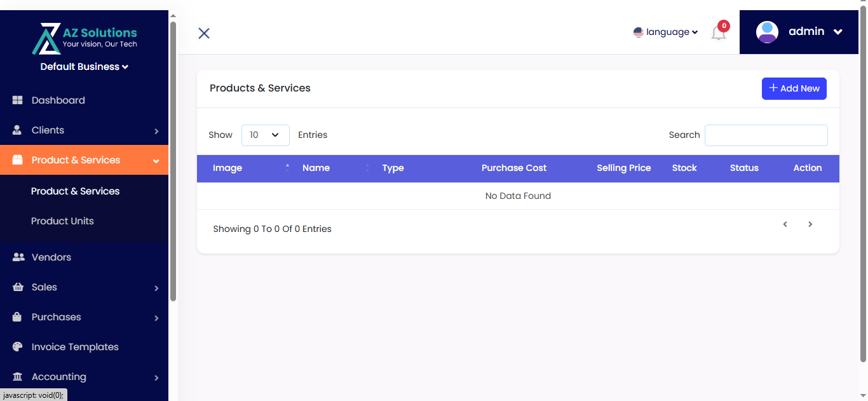Click the Product & Services box icon
This screenshot has width=868, height=401.
tap(18, 160)
